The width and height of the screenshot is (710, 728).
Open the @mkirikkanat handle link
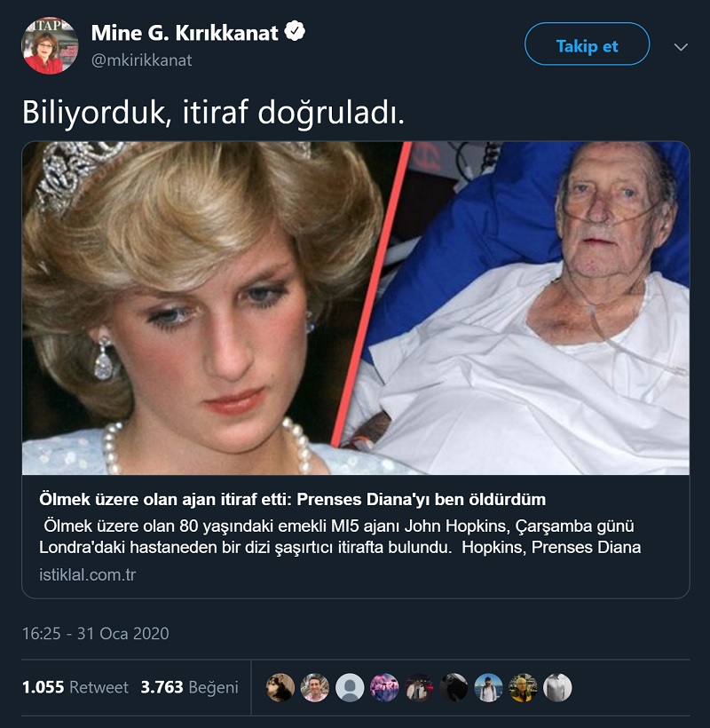click(141, 60)
